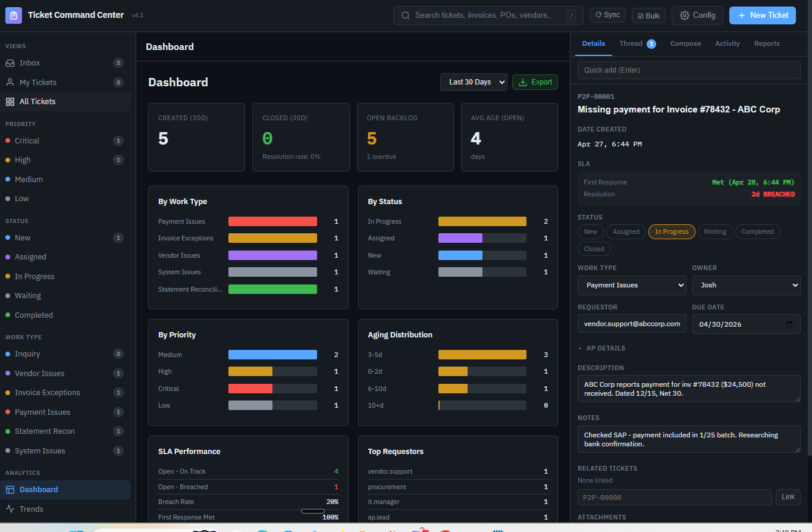Open the Owner dropdown showing Josh

coord(746,285)
